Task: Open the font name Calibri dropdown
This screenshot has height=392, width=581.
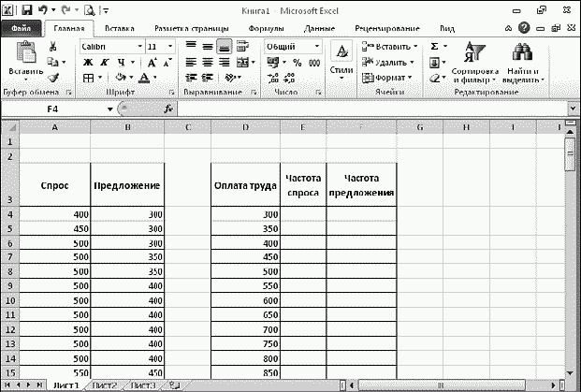Action: [140, 47]
